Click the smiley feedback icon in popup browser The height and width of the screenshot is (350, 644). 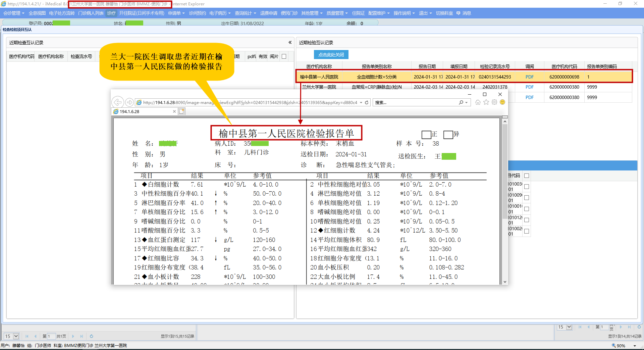502,102
